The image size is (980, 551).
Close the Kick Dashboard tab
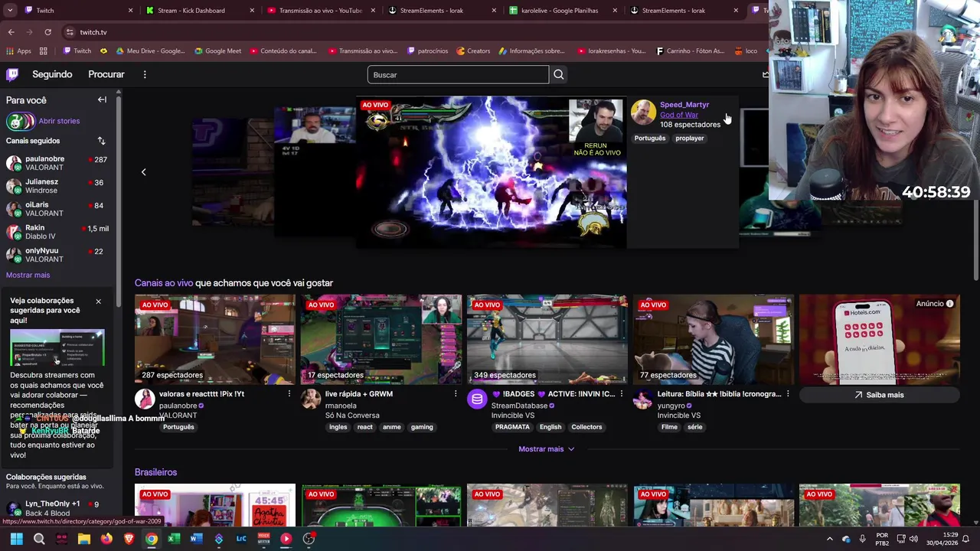click(x=252, y=11)
